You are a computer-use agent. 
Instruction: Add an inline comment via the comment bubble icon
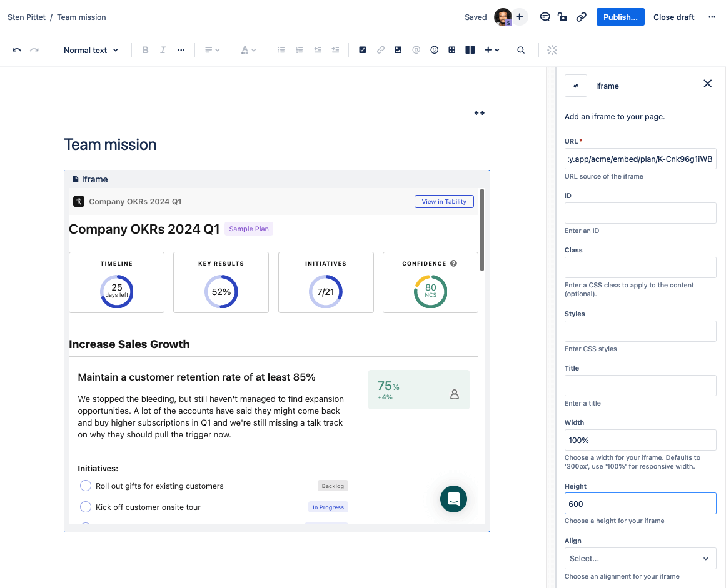coord(545,17)
